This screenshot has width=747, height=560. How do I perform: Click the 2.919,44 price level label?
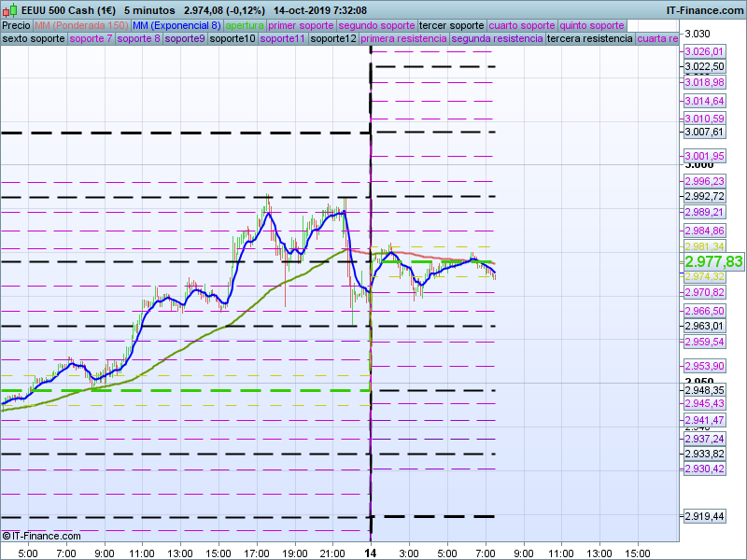(x=704, y=516)
